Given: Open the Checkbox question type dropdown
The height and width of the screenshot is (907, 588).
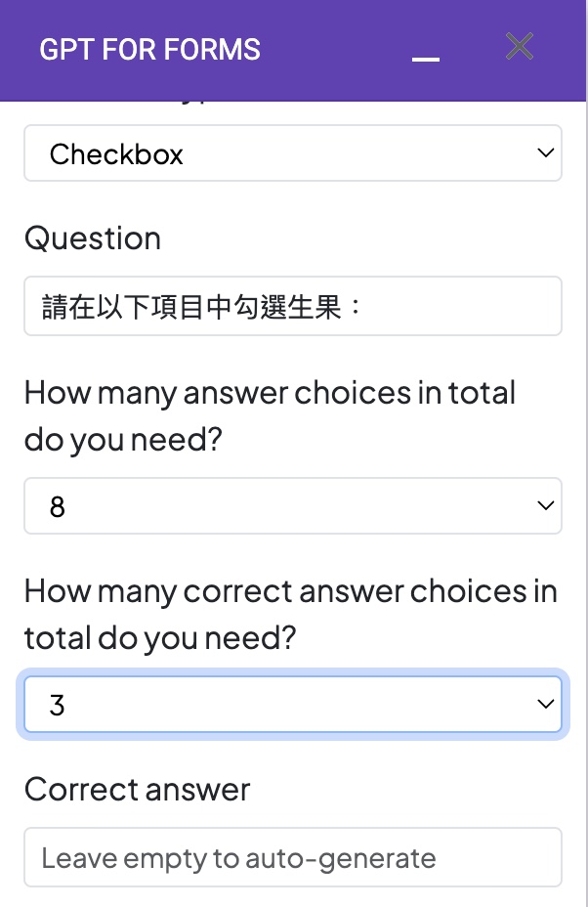Looking at the screenshot, I should tap(292, 153).
